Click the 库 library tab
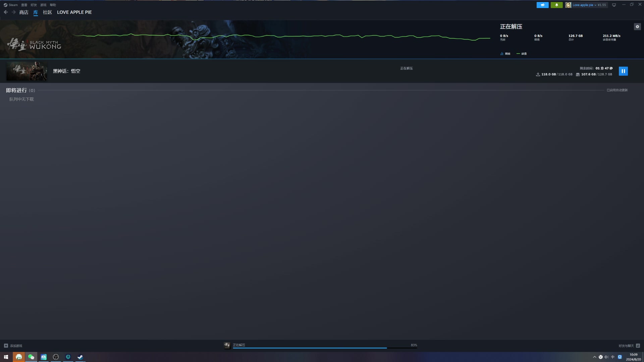This screenshot has width=644, height=362. coord(35,12)
